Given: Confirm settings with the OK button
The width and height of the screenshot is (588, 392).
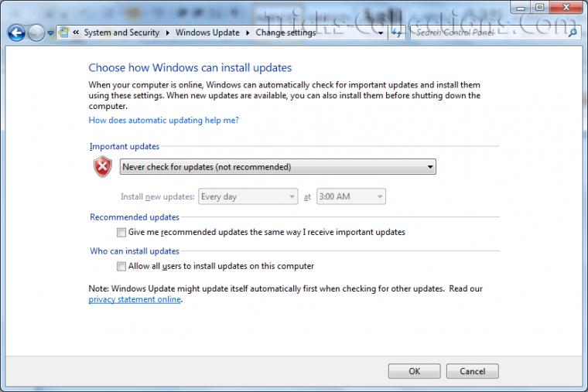Looking at the screenshot, I should click(x=415, y=371).
